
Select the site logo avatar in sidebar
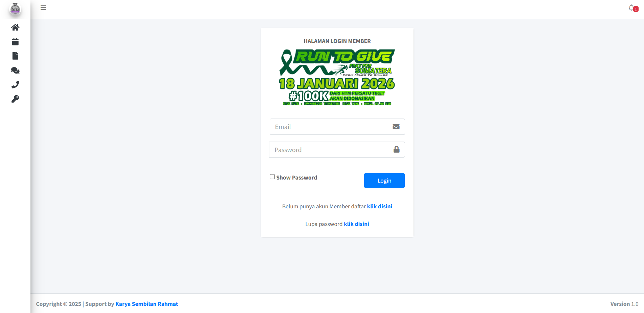point(15,9)
